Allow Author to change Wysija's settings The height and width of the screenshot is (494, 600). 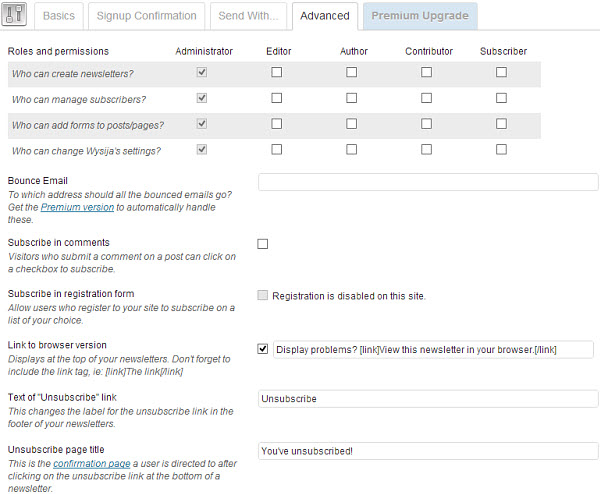coord(352,150)
